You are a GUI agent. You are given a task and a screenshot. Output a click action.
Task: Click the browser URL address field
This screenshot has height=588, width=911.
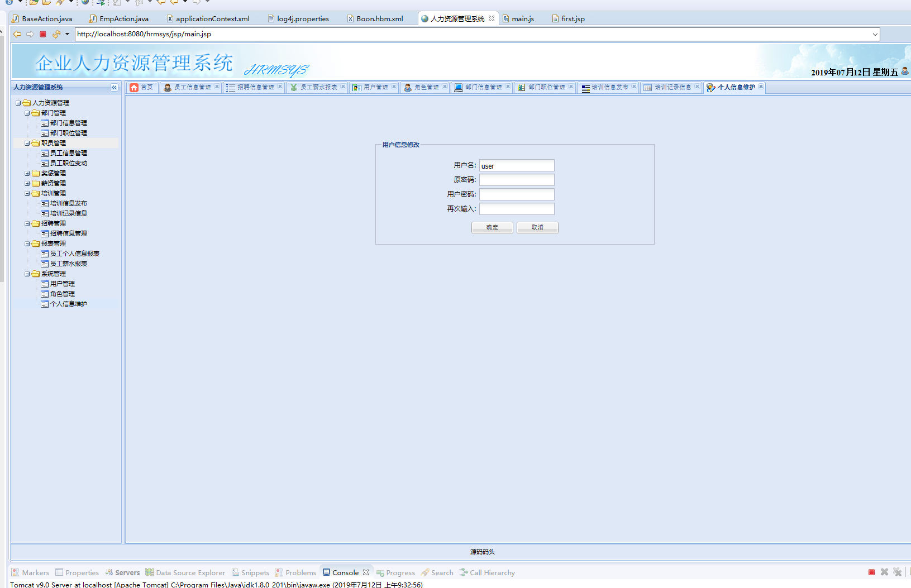(x=472, y=34)
